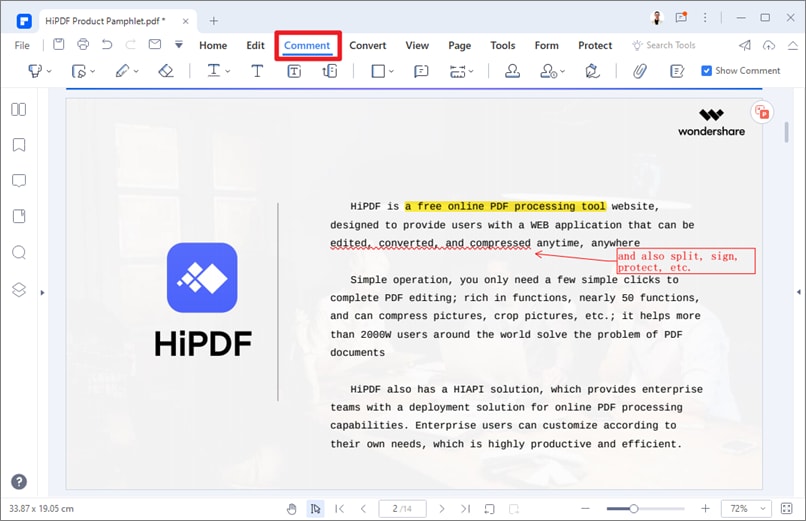This screenshot has height=521, width=806.
Task: Expand the Shapes dropdown arrow
Action: point(391,71)
